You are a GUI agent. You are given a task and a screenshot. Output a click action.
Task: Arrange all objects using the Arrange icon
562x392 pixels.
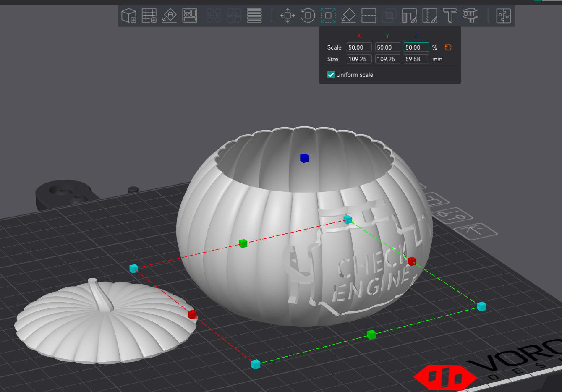(190, 16)
